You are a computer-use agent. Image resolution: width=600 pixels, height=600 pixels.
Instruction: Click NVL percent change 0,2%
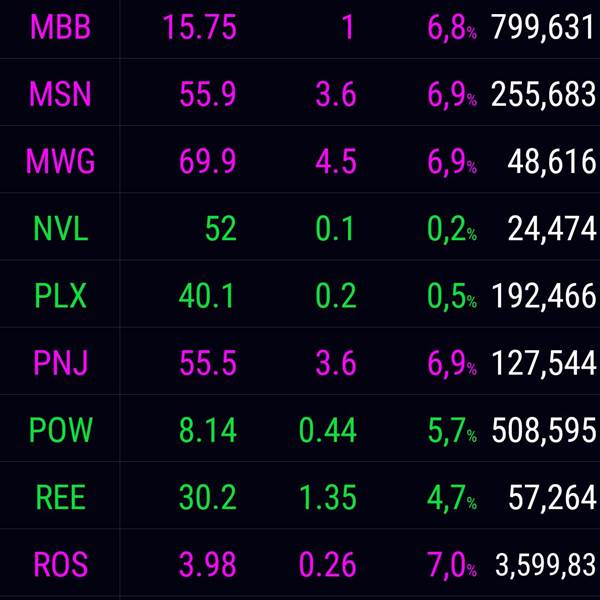(452, 230)
